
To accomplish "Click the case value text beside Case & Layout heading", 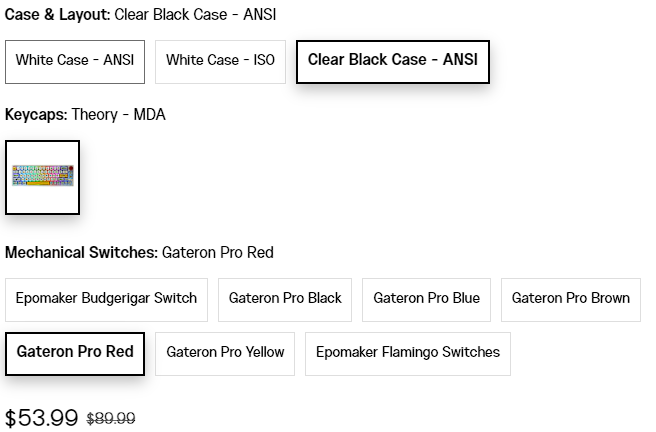I will [x=195, y=15].
